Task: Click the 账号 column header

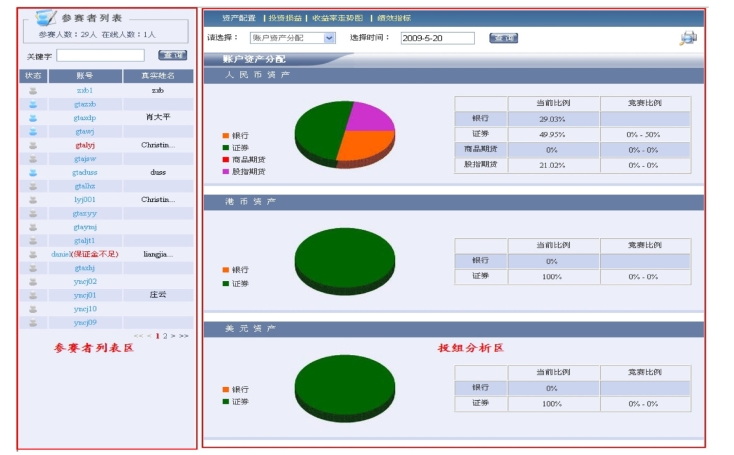Action: click(x=85, y=75)
